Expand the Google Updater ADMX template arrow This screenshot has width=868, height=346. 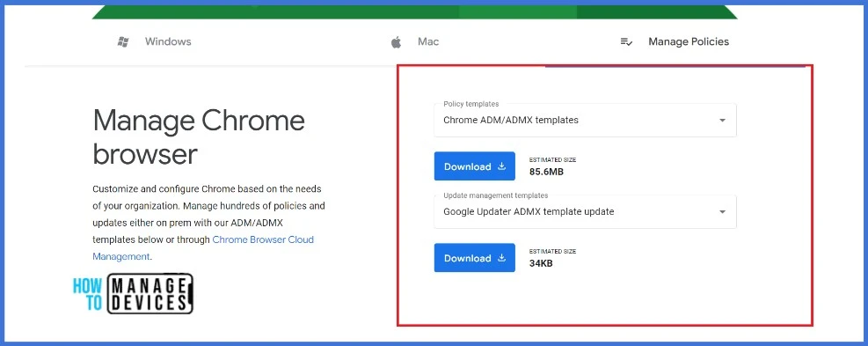722,212
